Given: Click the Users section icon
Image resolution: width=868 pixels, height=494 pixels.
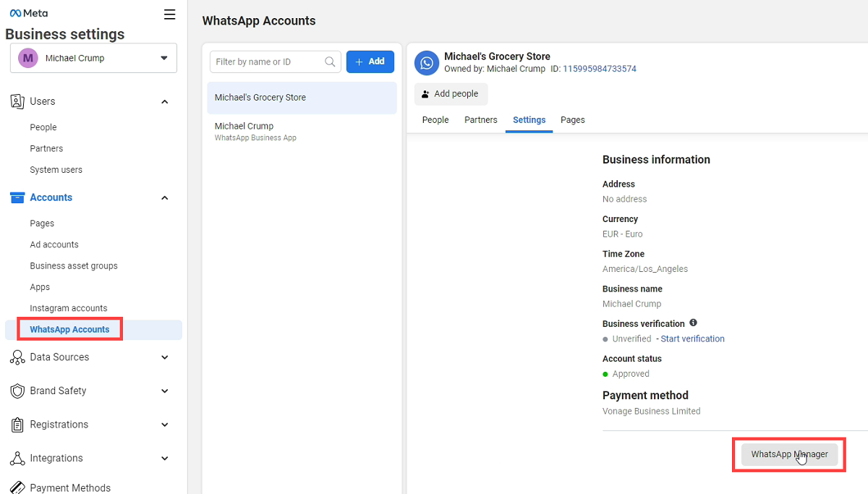Looking at the screenshot, I should (x=17, y=101).
